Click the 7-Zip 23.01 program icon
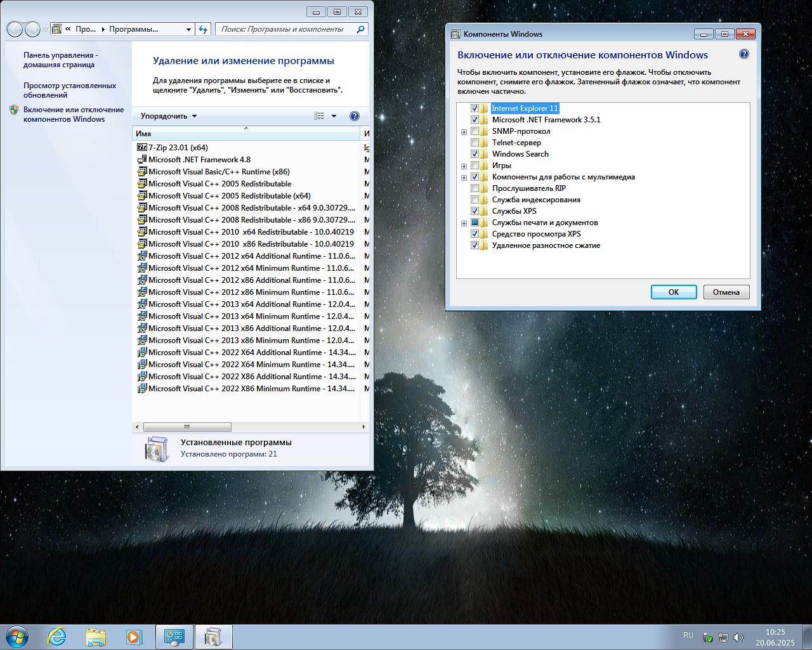Viewport: 812px width, 650px height. tap(142, 147)
